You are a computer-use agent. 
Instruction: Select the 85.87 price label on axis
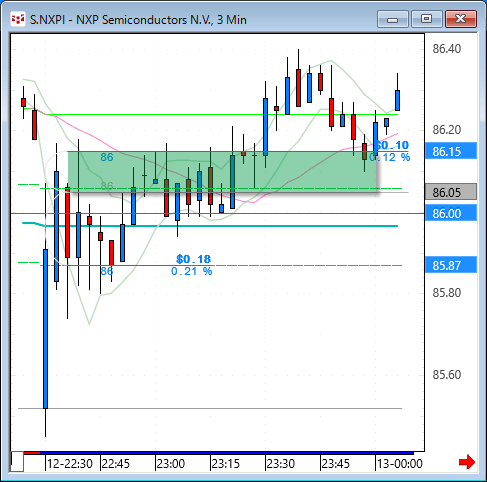pyautogui.click(x=451, y=265)
